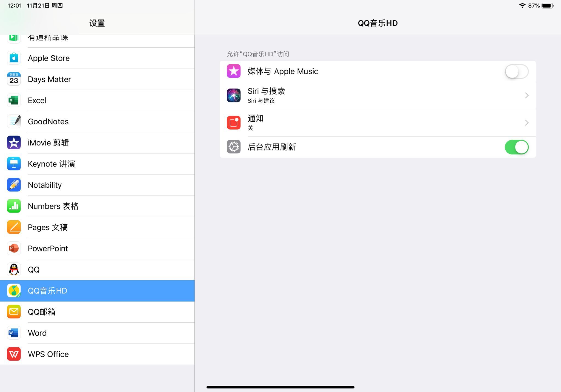The image size is (561, 392).
Task: Tap the Apple Store app icon
Action: coord(14,58)
